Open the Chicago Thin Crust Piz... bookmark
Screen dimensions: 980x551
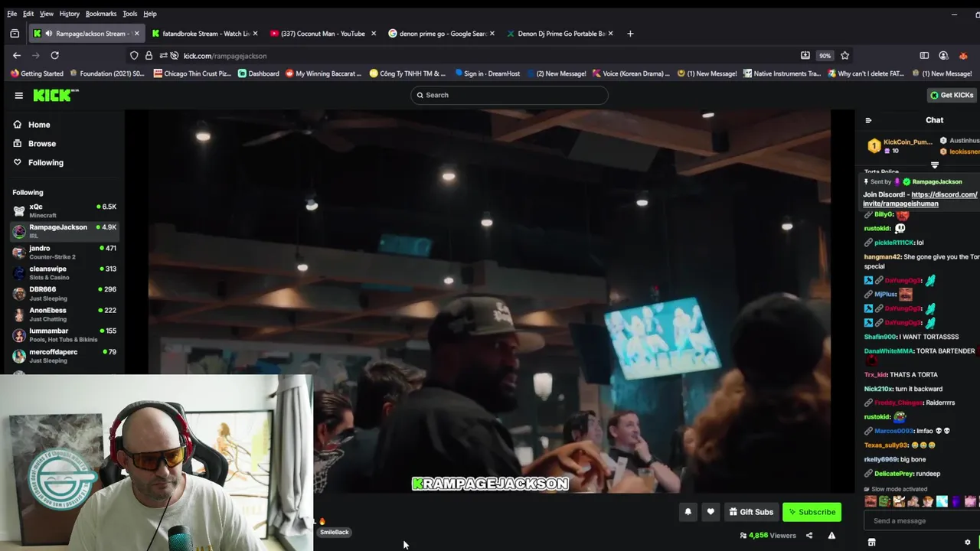click(194, 73)
